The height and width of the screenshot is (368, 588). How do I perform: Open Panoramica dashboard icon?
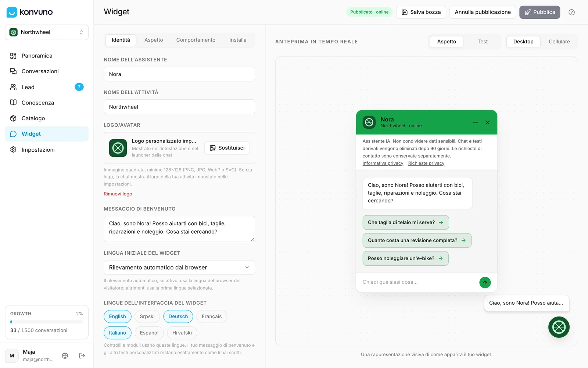13,56
